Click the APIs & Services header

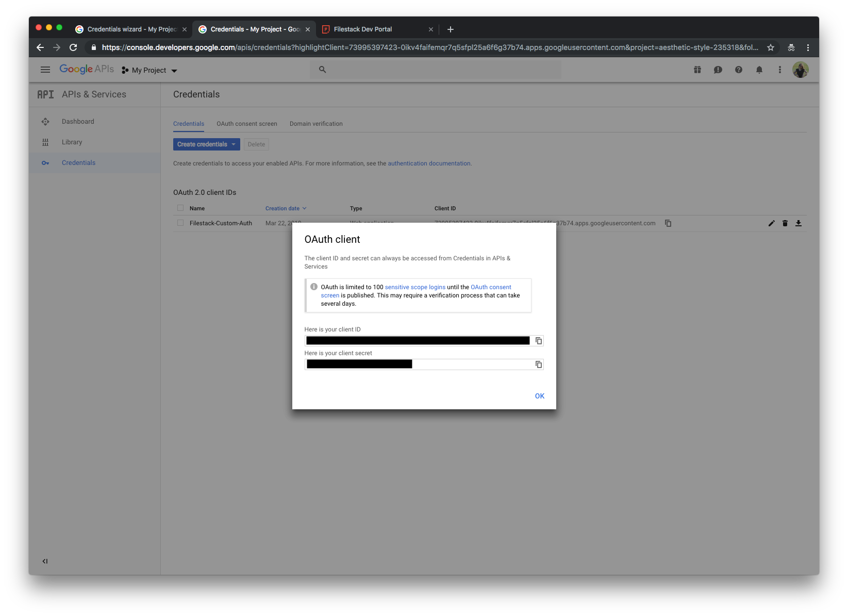[94, 94]
